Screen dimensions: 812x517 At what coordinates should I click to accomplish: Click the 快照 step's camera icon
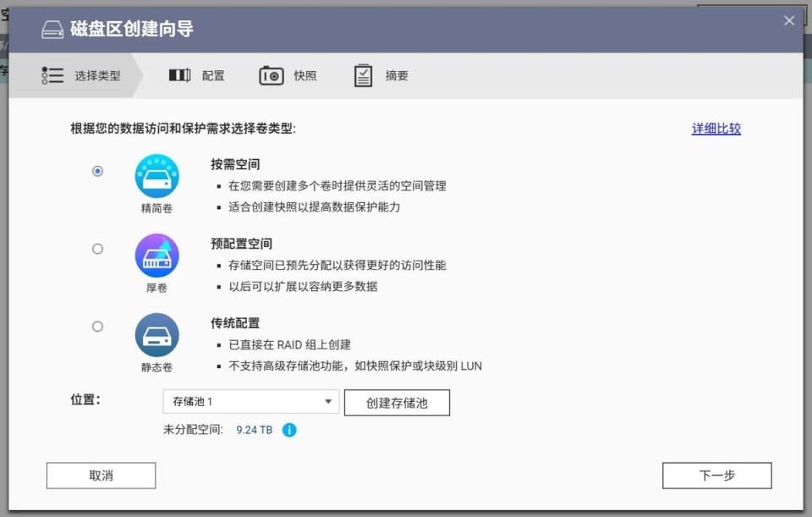click(x=271, y=74)
